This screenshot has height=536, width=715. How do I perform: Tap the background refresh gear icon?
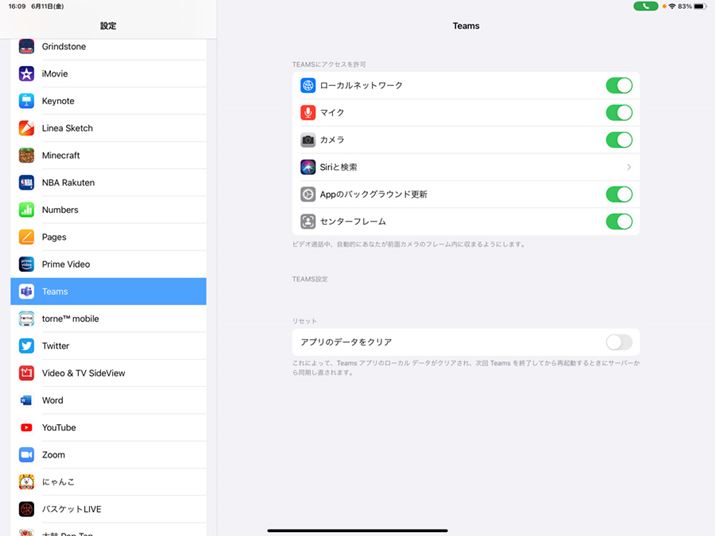click(x=308, y=194)
